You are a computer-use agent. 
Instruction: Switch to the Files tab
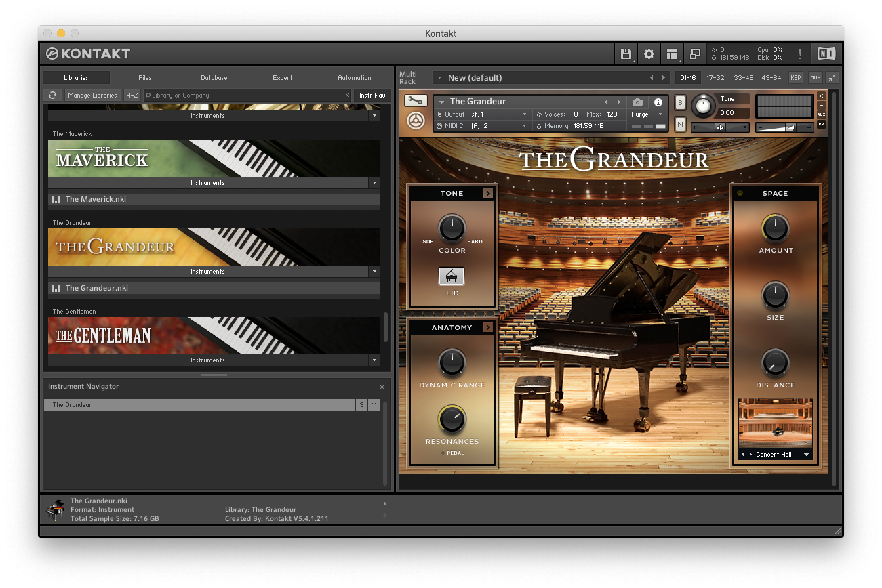[145, 78]
